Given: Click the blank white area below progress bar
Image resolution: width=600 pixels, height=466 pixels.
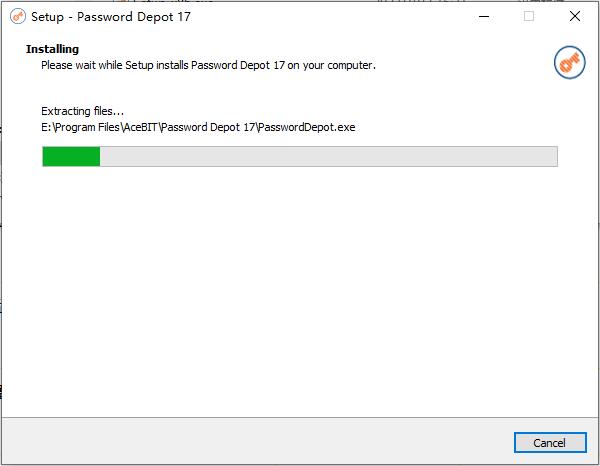Looking at the screenshot, I should (300, 291).
